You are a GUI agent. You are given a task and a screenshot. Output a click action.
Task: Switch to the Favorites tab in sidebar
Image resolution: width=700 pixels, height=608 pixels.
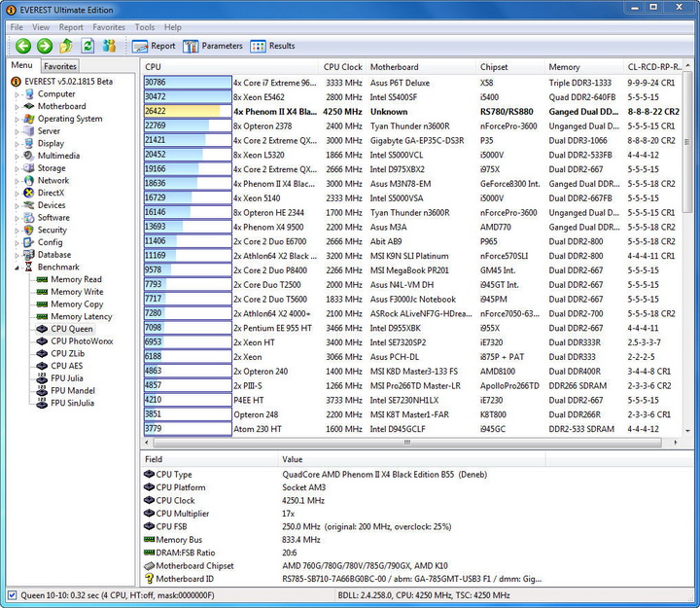click(x=60, y=66)
